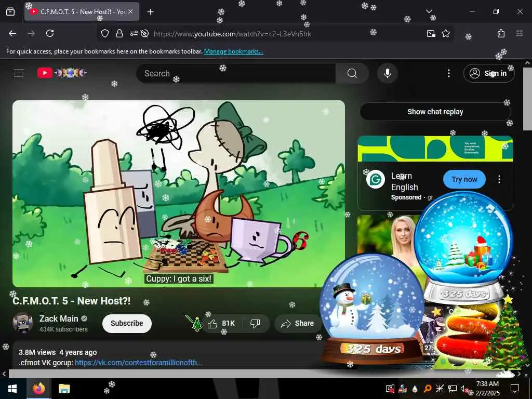Open the Manage bookmarks link
The image size is (532, 399).
click(x=233, y=51)
